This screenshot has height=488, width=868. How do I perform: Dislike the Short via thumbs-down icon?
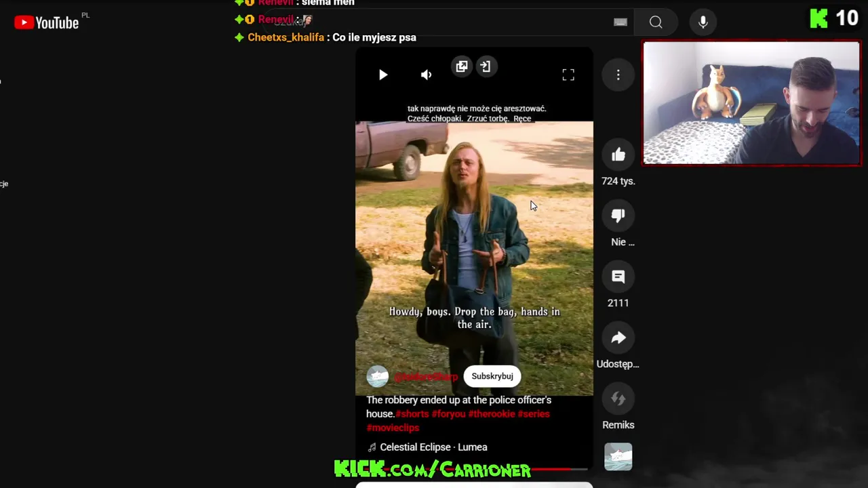(x=618, y=216)
